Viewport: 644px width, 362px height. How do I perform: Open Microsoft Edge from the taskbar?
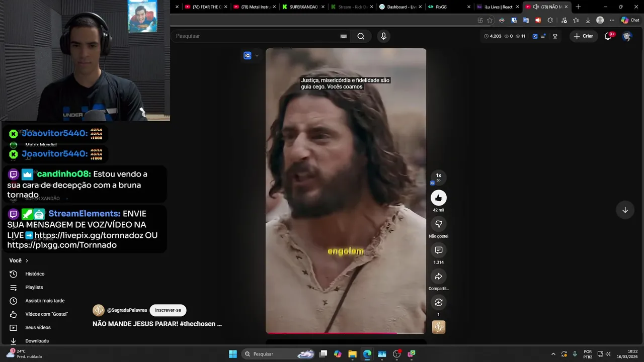click(x=367, y=354)
